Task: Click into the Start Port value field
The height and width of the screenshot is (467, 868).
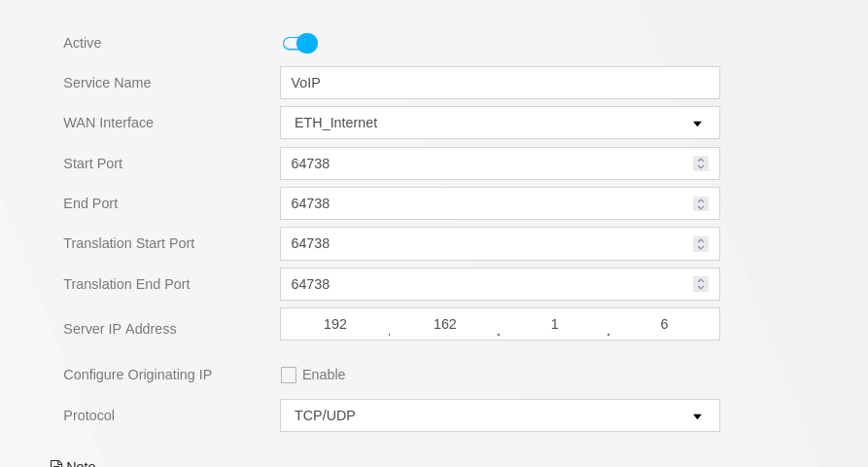Action: pyautogui.click(x=486, y=163)
